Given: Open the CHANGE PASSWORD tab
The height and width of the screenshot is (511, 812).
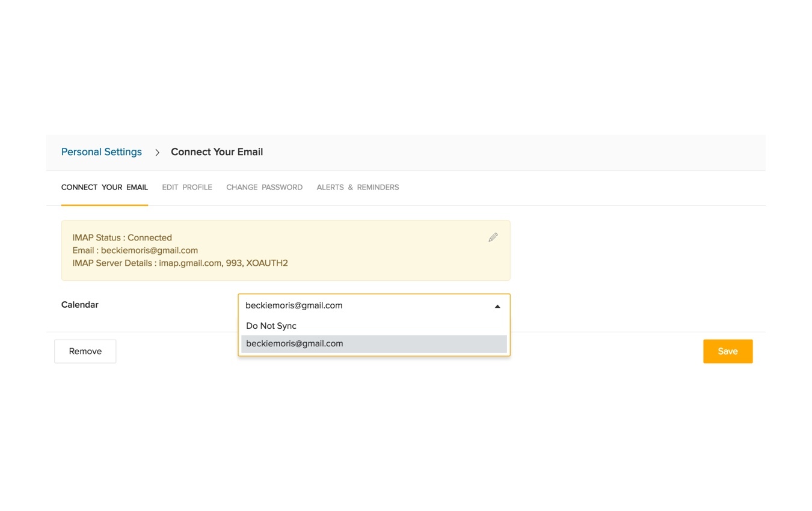Looking at the screenshot, I should coord(264,187).
